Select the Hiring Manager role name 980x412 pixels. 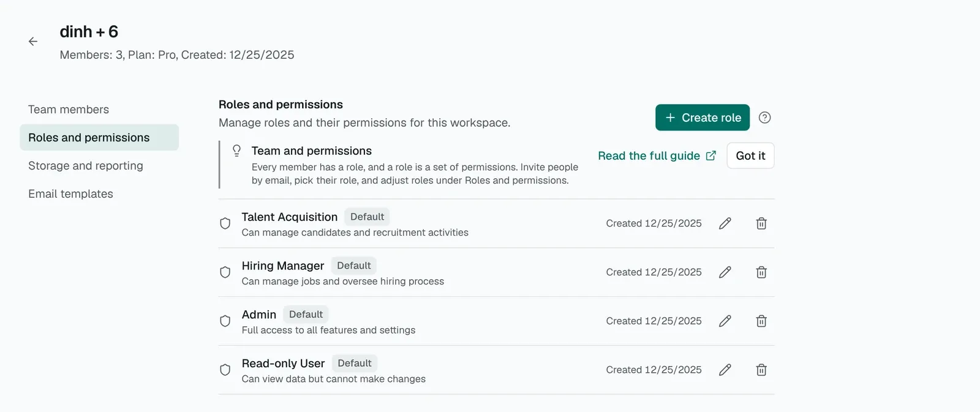(x=283, y=266)
